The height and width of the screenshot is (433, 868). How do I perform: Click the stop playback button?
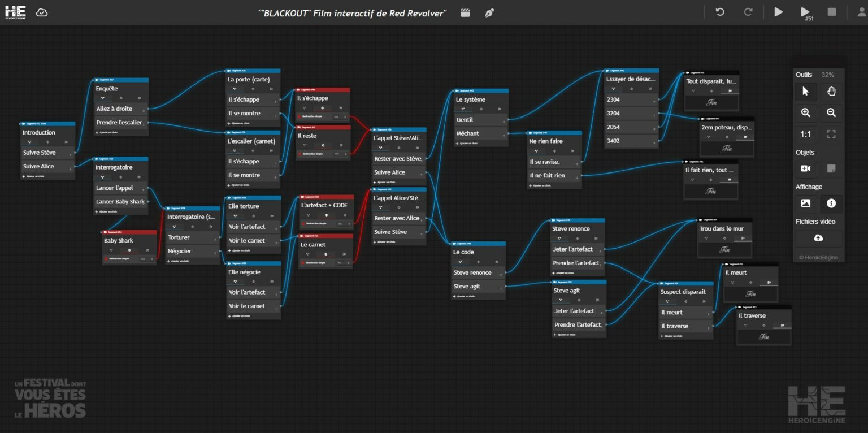pos(832,12)
